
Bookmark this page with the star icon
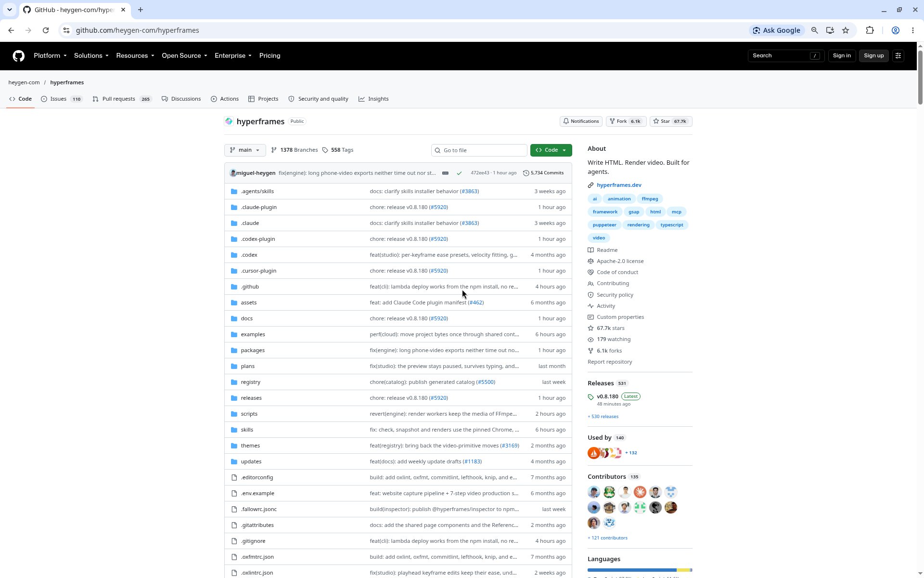(846, 30)
